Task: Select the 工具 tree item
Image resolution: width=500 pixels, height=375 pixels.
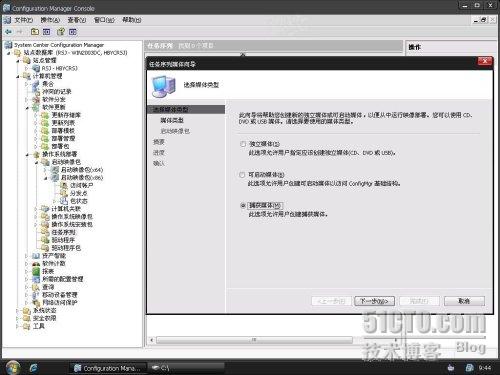Action: tap(39, 326)
